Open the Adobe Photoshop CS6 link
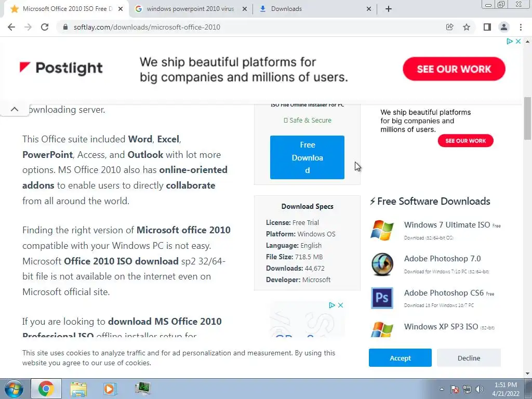 tap(444, 293)
